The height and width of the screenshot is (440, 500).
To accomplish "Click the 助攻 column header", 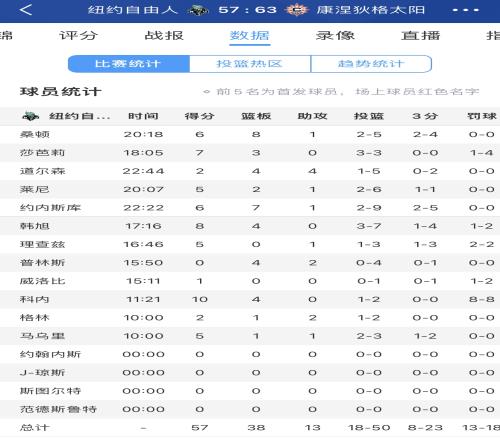I will click(312, 116).
